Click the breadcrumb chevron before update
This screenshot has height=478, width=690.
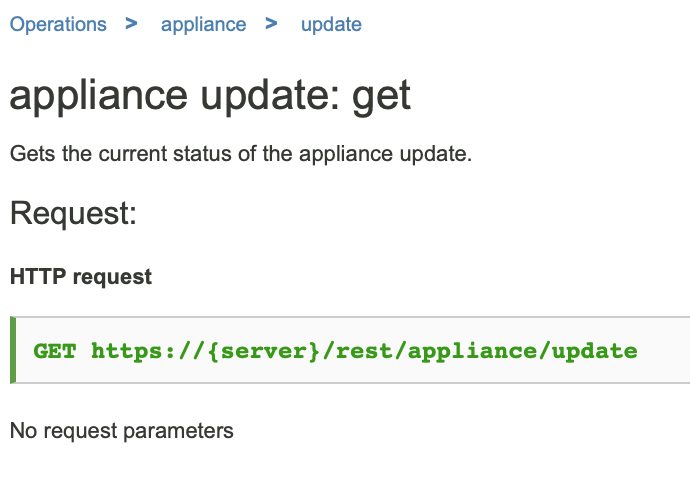271,24
